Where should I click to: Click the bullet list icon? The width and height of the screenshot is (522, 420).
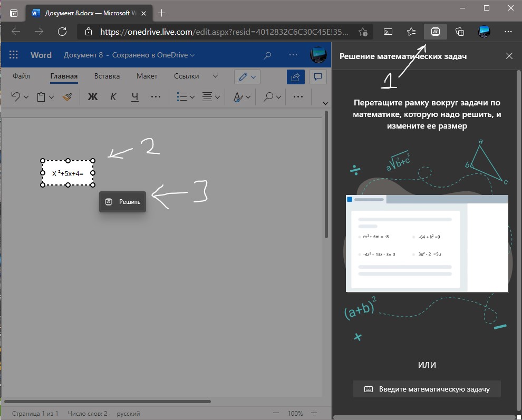[x=181, y=97]
